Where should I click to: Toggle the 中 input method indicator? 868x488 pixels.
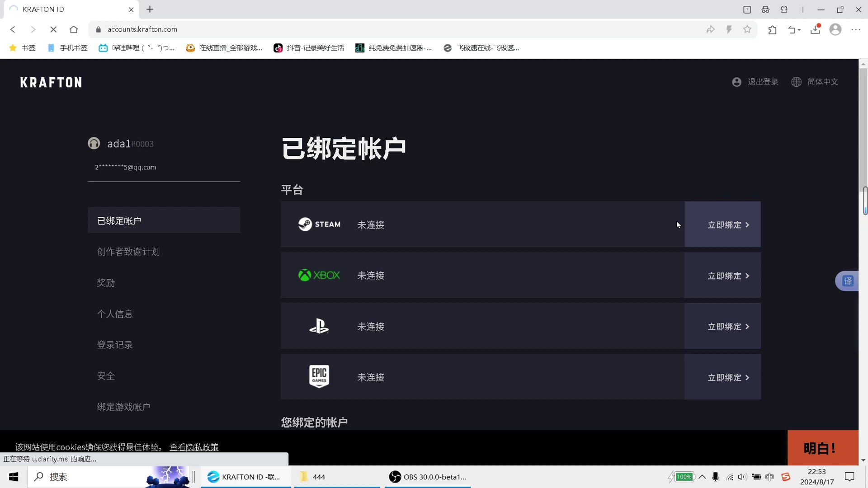point(770,477)
